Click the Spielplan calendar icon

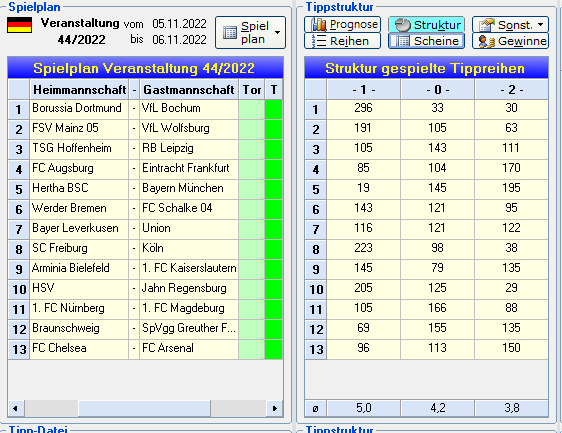(x=230, y=33)
